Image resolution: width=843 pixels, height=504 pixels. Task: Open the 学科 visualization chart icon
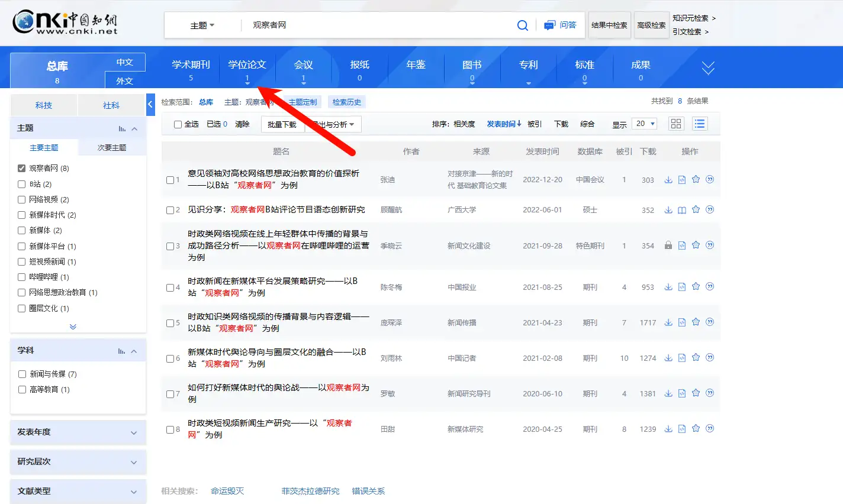click(121, 351)
